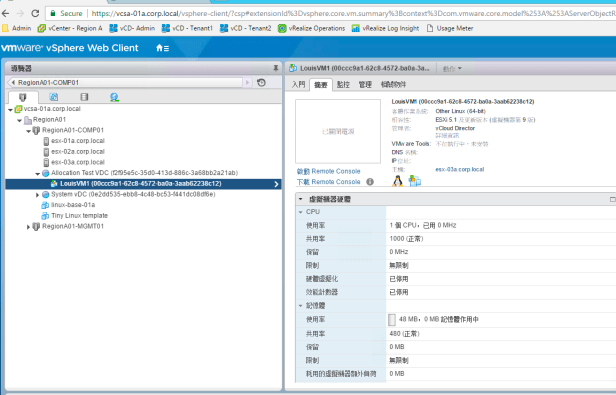Click the 詳細資訊 link under vCloud Director
616x395 pixels.
pos(447,136)
